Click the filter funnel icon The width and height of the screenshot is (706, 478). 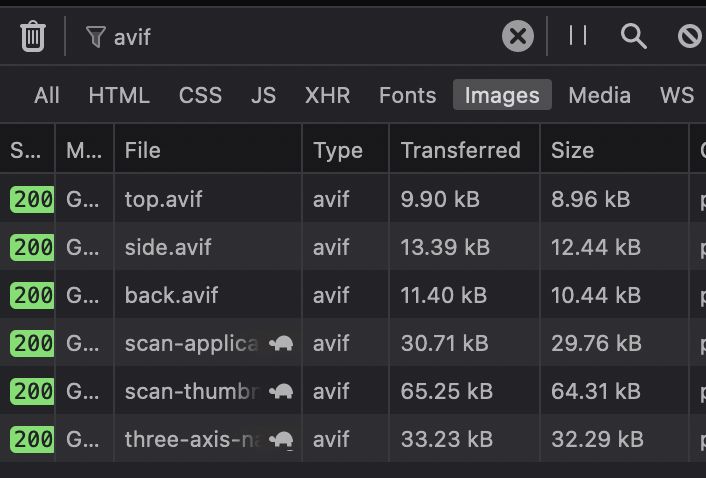pos(95,37)
